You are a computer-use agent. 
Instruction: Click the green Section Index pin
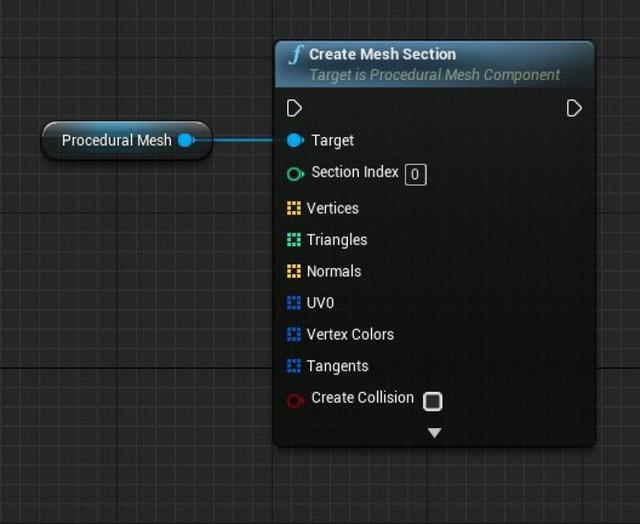point(295,174)
